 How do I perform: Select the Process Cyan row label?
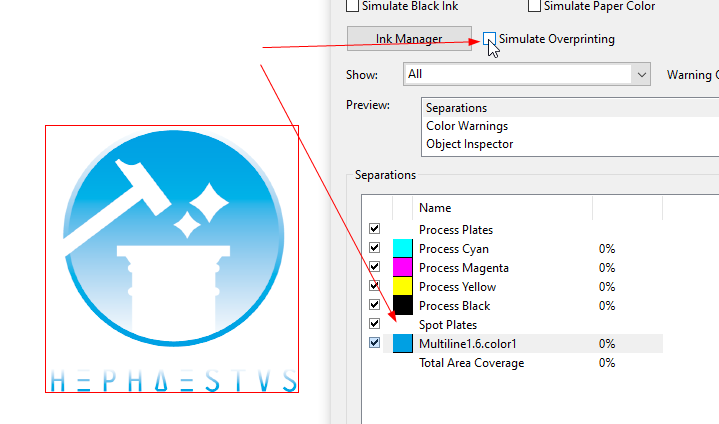pyautogui.click(x=454, y=249)
